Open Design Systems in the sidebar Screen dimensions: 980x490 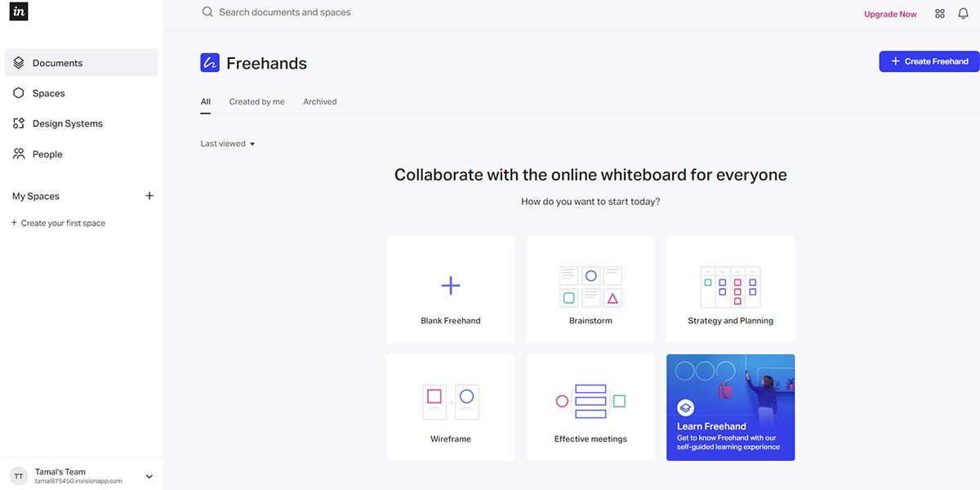(x=82, y=123)
